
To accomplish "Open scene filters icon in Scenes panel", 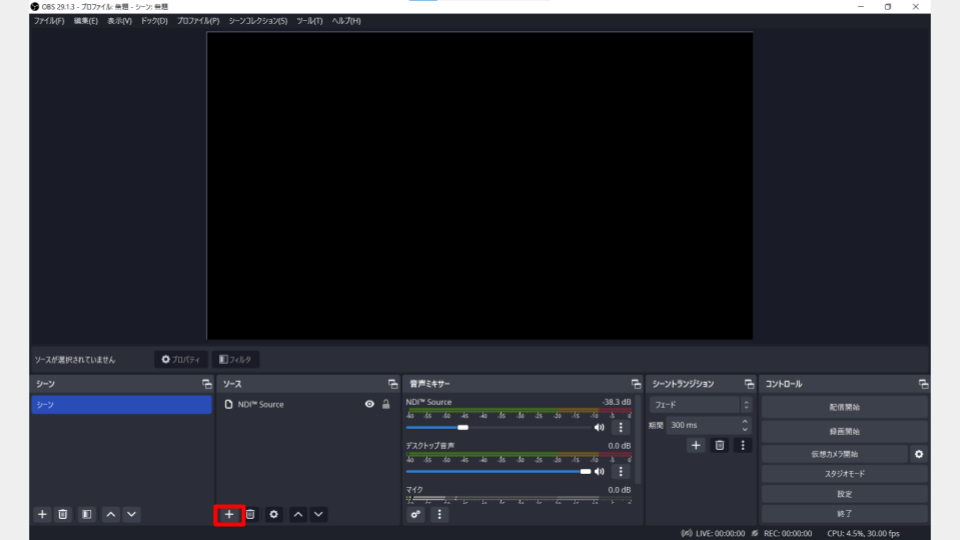I will pyautogui.click(x=87, y=514).
